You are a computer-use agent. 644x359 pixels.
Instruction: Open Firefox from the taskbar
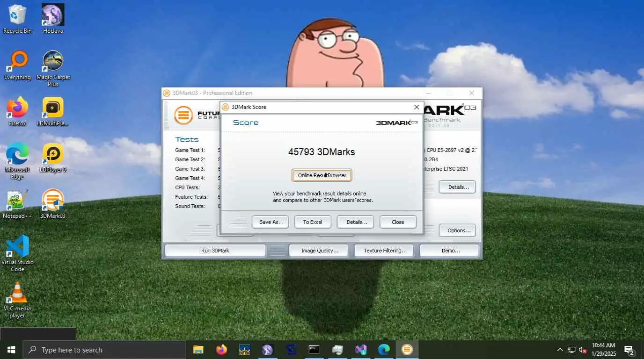click(221, 350)
